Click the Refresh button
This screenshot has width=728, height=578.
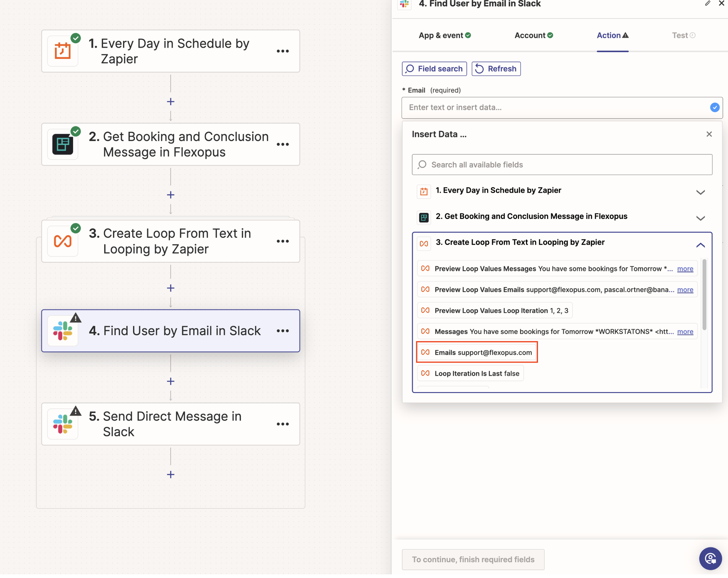[496, 69]
